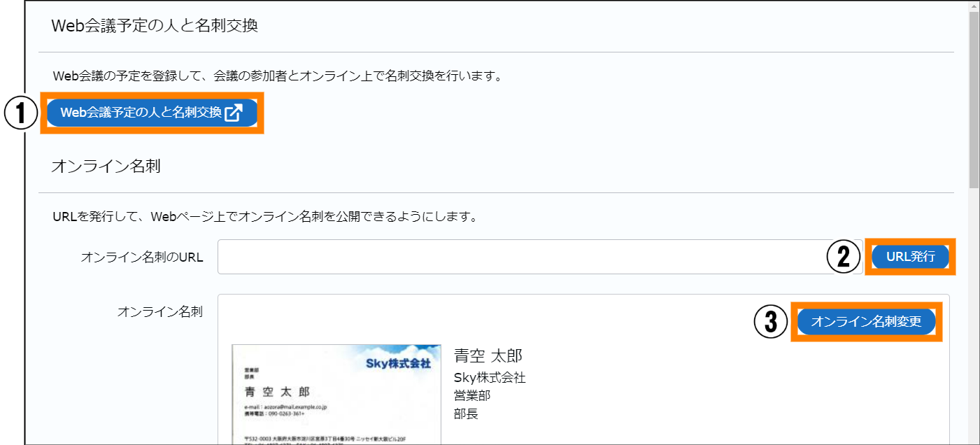This screenshot has width=980, height=445.
Task: Click the circled number 2 marker
Action: (x=844, y=257)
